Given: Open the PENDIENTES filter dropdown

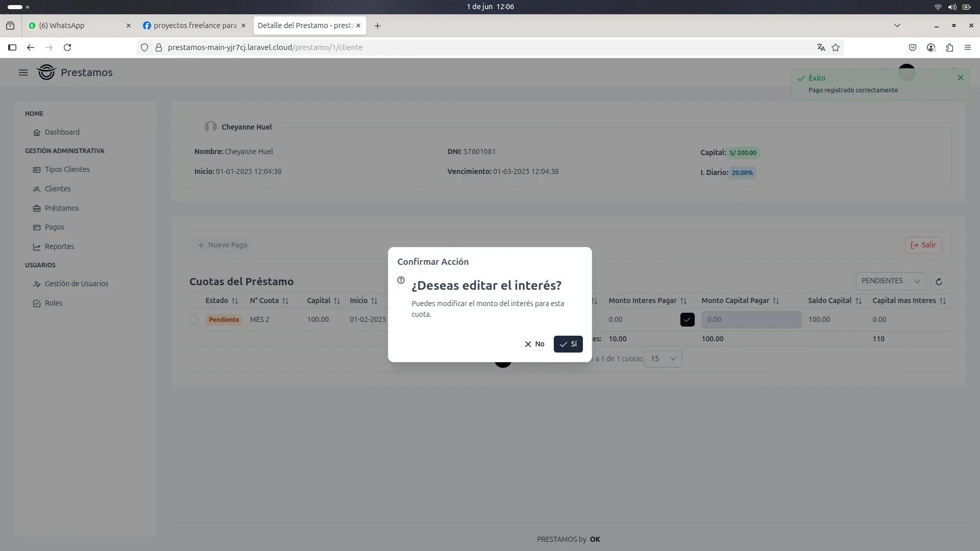Looking at the screenshot, I should [x=890, y=281].
